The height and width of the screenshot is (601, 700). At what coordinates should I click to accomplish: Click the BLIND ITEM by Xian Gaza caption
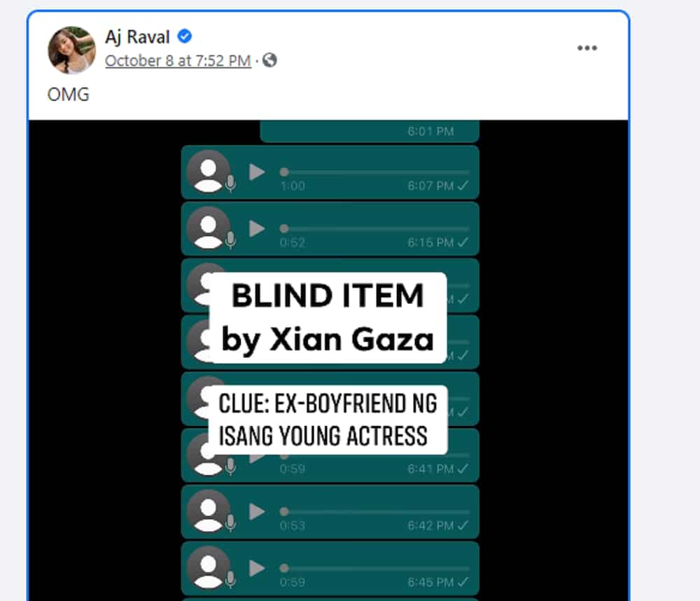click(x=328, y=318)
